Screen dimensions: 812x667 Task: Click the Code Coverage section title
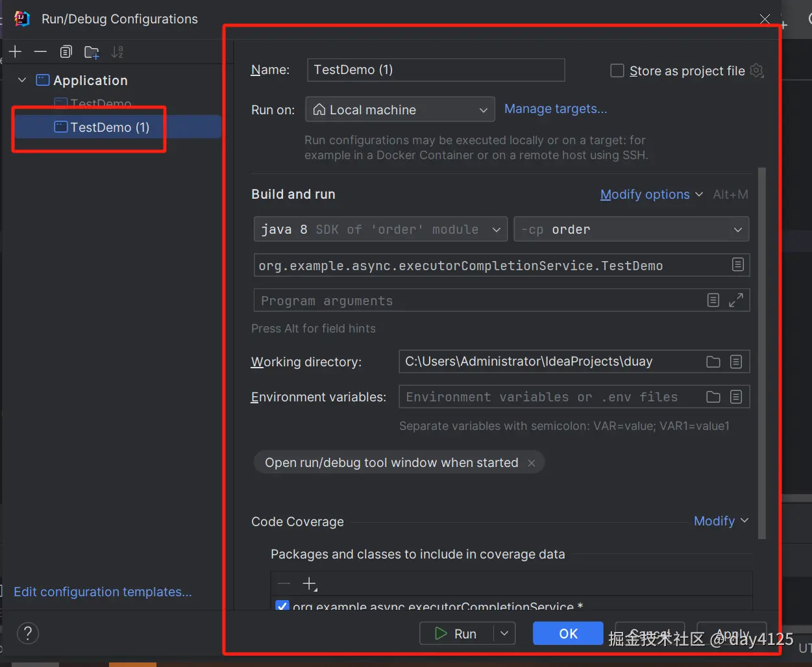pyautogui.click(x=298, y=522)
